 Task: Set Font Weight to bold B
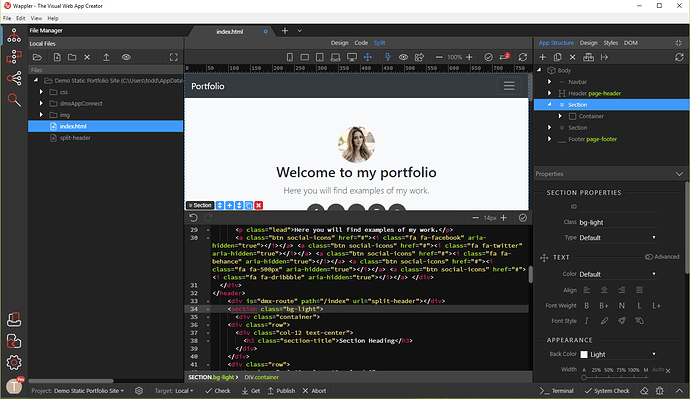click(587, 305)
